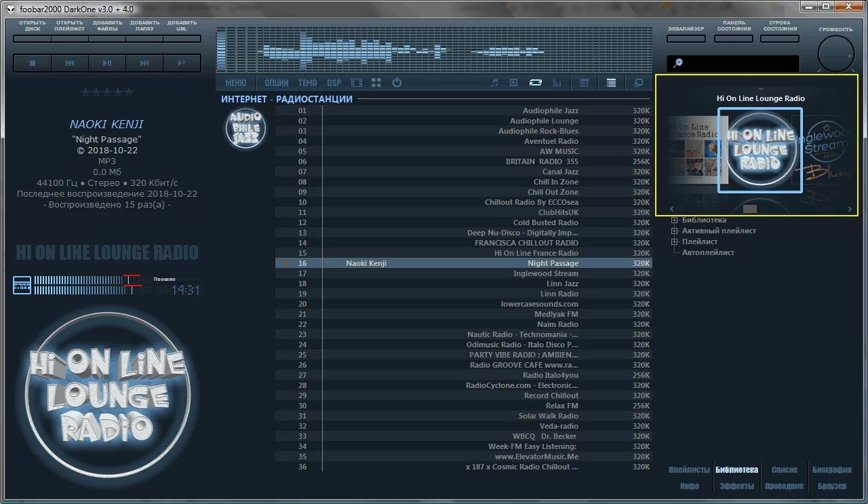Activate the fullscreen visualization icon
The width and height of the screenshot is (868, 504).
pyautogui.click(x=376, y=83)
